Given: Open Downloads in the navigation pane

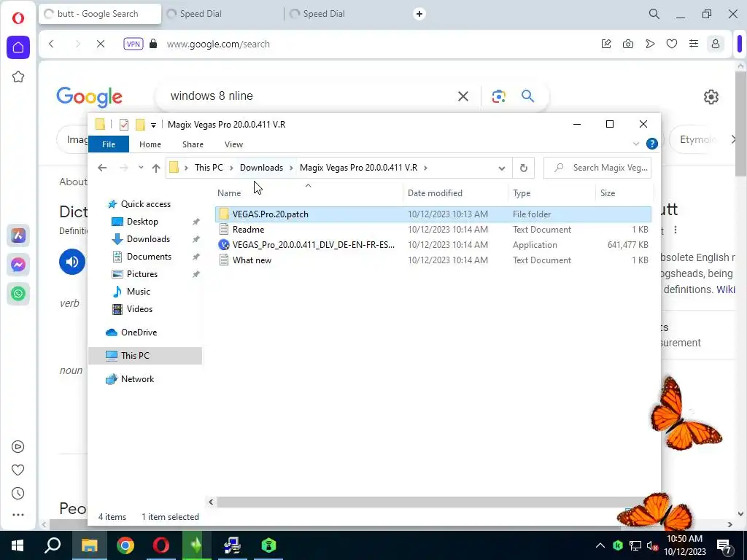Looking at the screenshot, I should coord(147,239).
